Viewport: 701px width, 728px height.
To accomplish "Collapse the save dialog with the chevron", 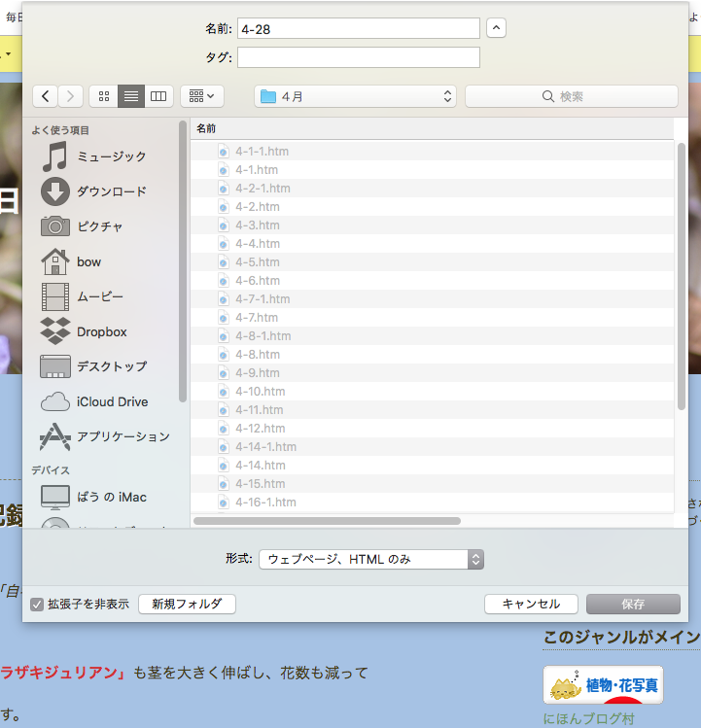I will pyautogui.click(x=496, y=28).
